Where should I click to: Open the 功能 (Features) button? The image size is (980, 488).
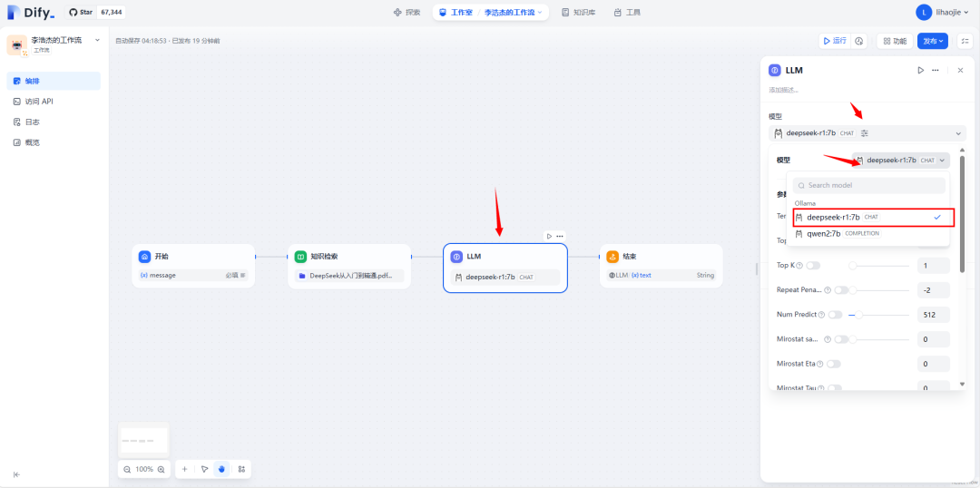coord(895,41)
